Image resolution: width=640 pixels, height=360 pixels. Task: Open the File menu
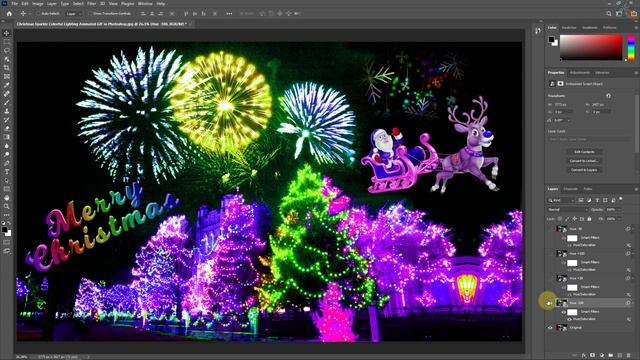(14, 4)
